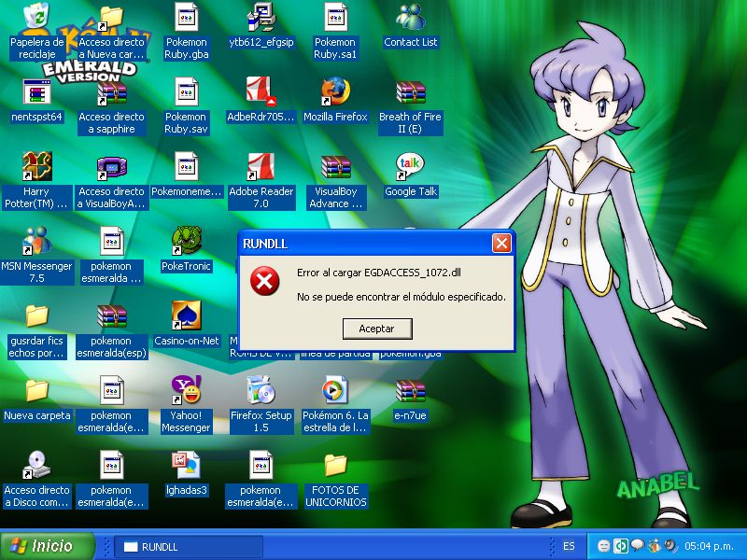747x560 pixels.
Task: Click the speech bubble tray icon
Action: (637, 545)
